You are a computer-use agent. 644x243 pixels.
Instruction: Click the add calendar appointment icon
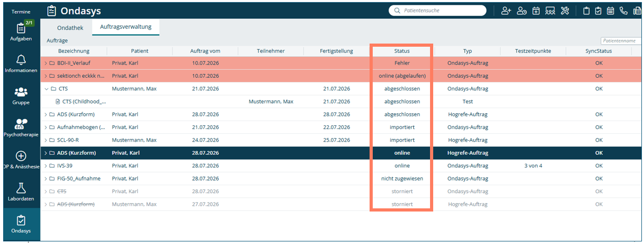[x=536, y=10]
